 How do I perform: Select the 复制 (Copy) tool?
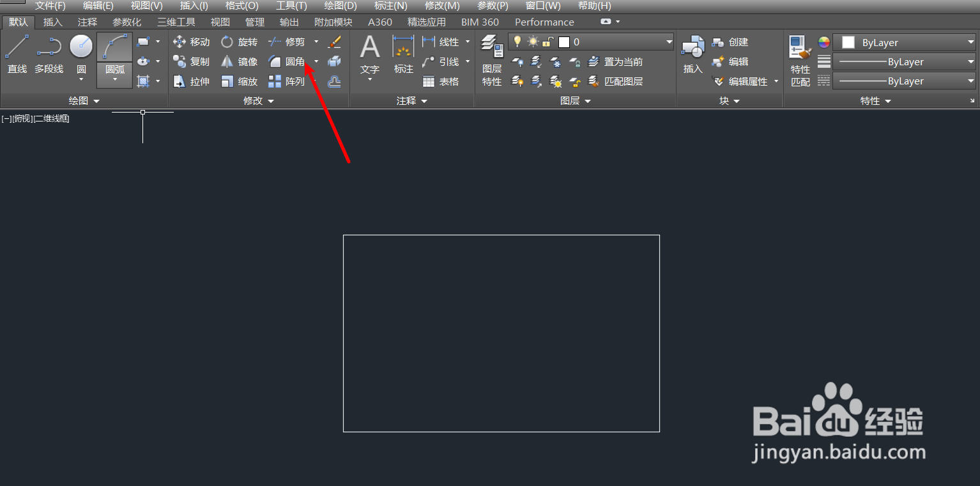tap(192, 62)
